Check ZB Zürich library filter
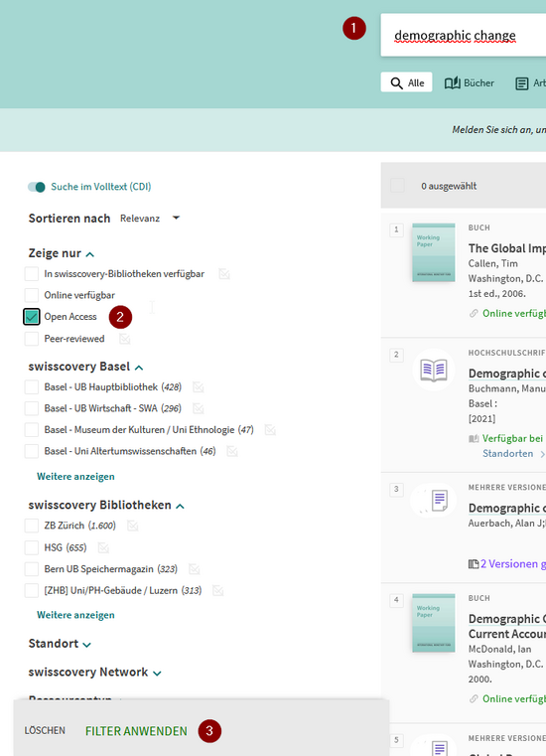This screenshot has width=546, height=756. 32,526
